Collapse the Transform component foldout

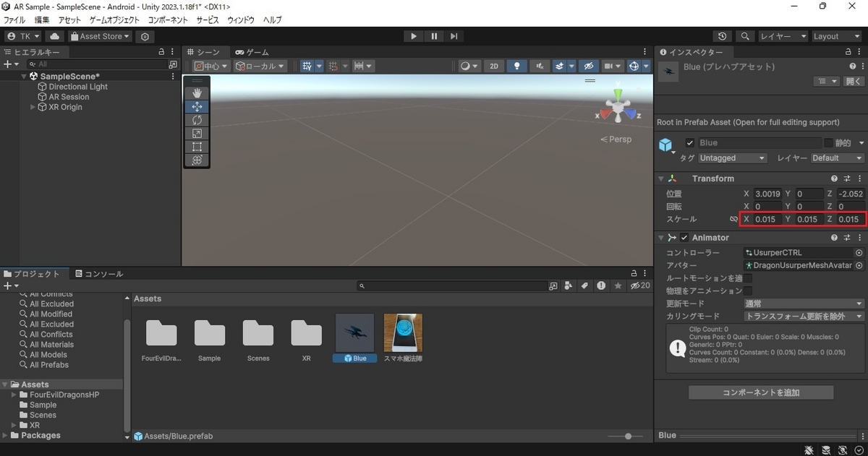pos(660,178)
